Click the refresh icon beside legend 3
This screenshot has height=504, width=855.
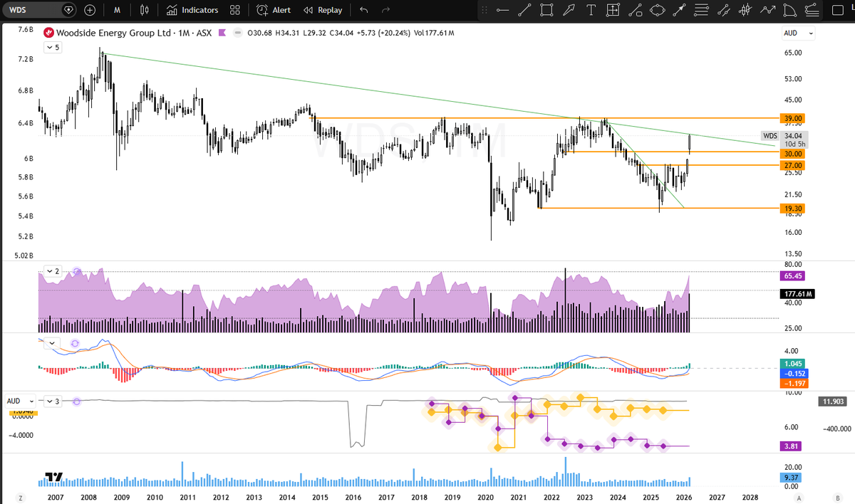[76, 401]
